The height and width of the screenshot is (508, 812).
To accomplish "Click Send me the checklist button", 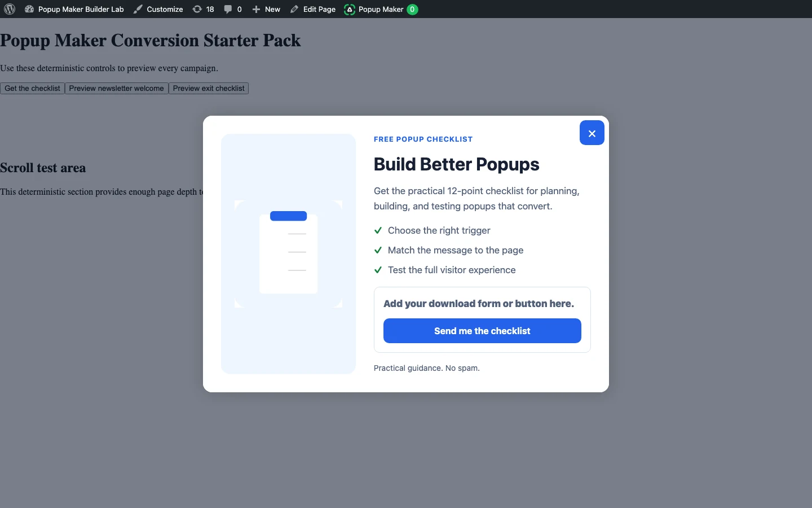I will pyautogui.click(x=482, y=331).
